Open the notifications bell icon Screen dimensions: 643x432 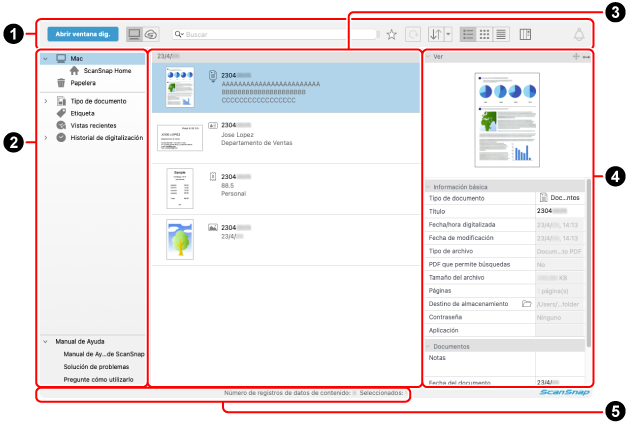tap(579, 34)
